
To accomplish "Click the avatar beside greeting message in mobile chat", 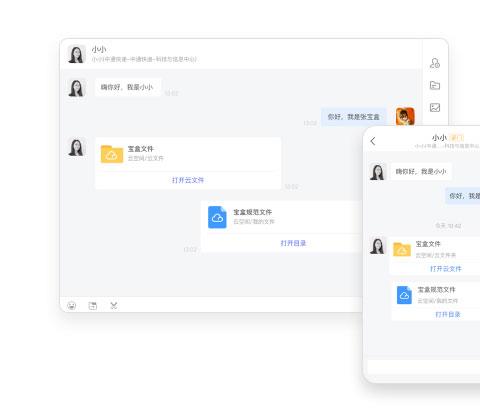I will click(x=377, y=171).
